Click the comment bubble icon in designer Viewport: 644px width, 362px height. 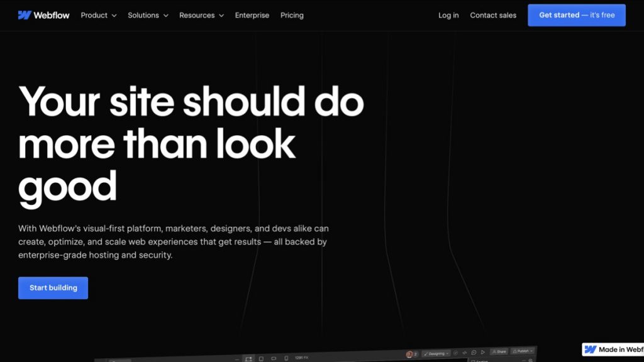point(474,353)
